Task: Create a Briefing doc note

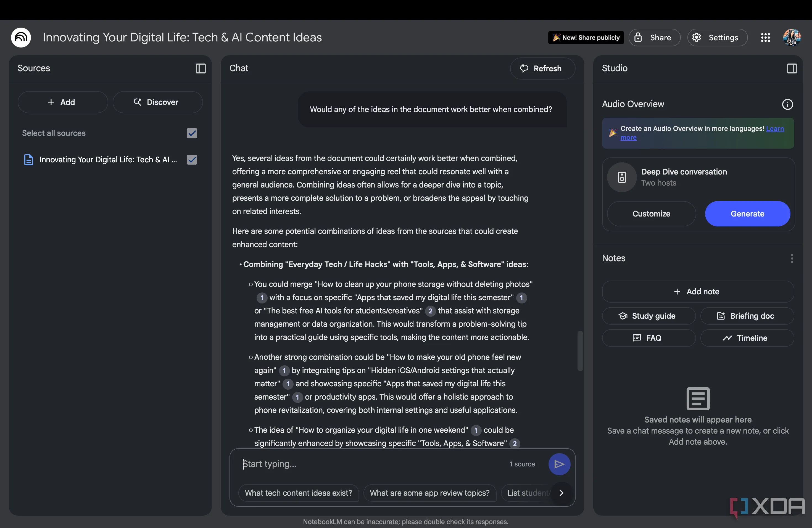Action: tap(747, 316)
